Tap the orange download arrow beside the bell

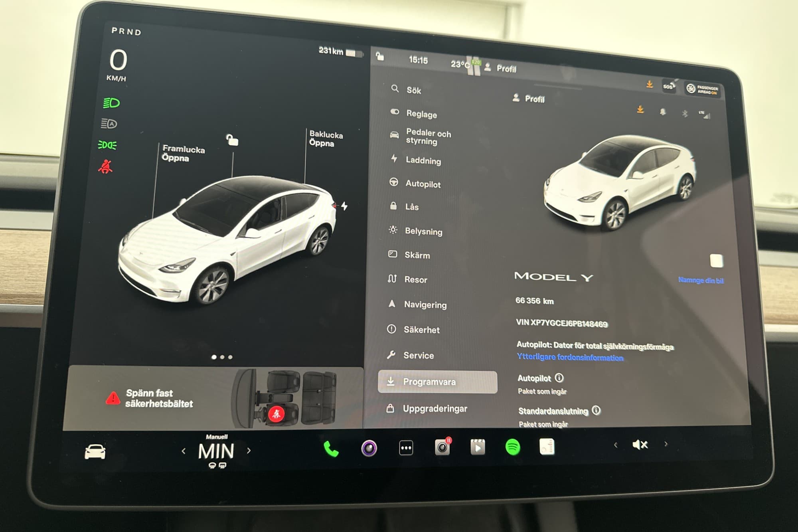(x=640, y=109)
